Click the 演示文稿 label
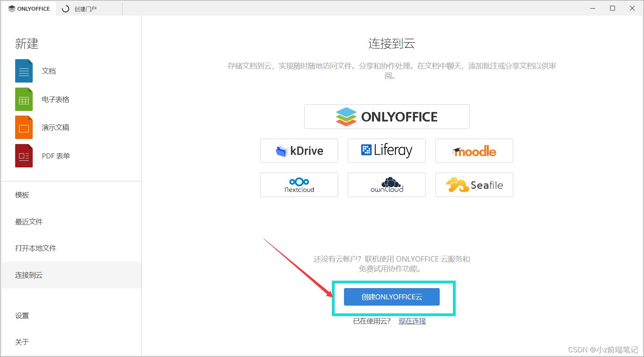 [56, 127]
